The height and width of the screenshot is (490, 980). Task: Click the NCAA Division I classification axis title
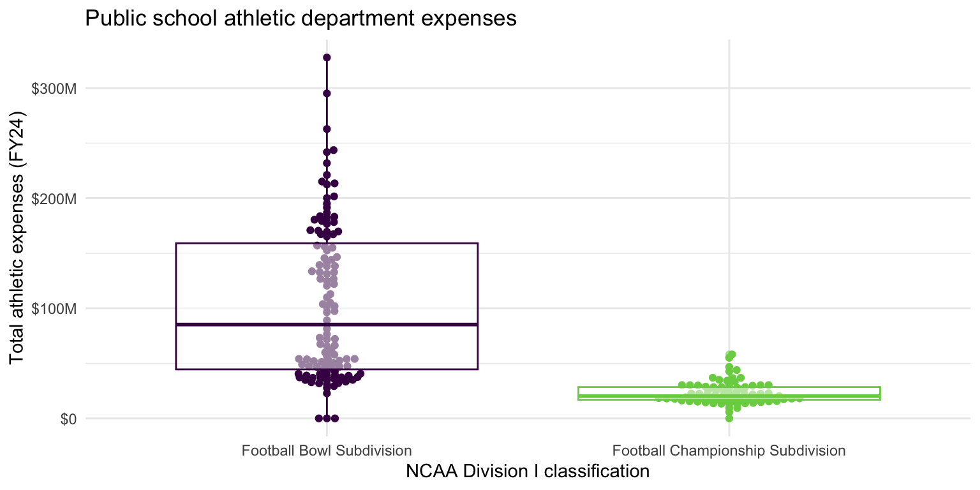[x=528, y=471]
